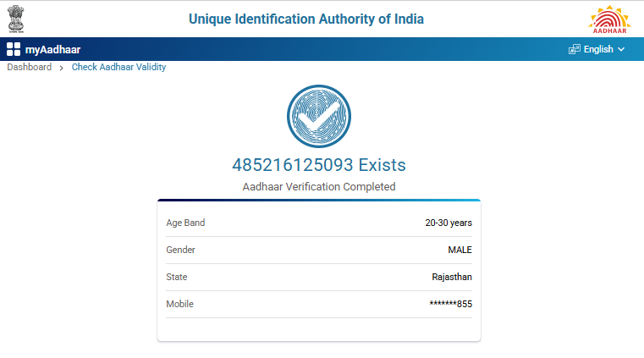Click the Government of India emblem

(18, 18)
